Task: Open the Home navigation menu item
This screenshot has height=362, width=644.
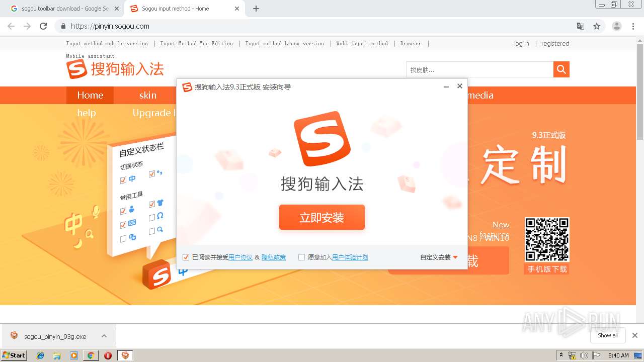Action: click(x=90, y=95)
